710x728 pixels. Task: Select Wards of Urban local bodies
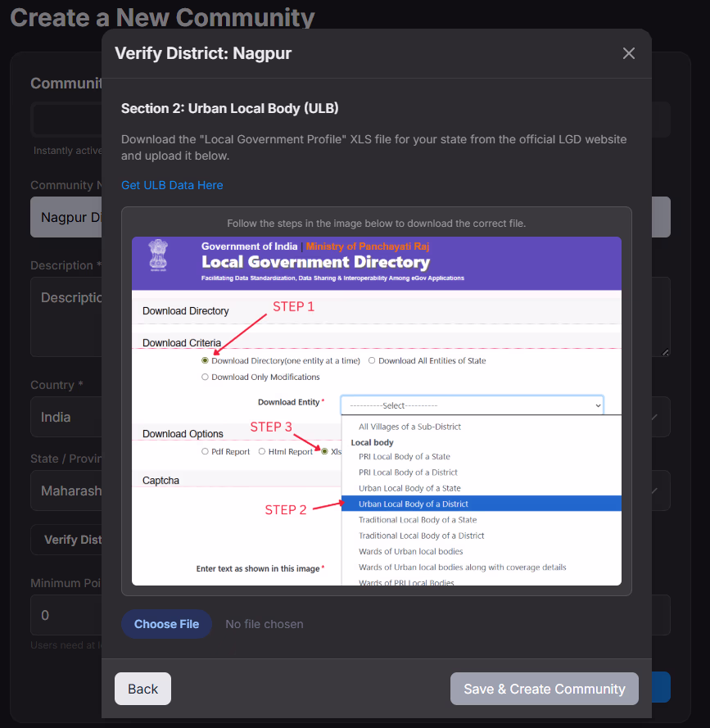(x=410, y=551)
